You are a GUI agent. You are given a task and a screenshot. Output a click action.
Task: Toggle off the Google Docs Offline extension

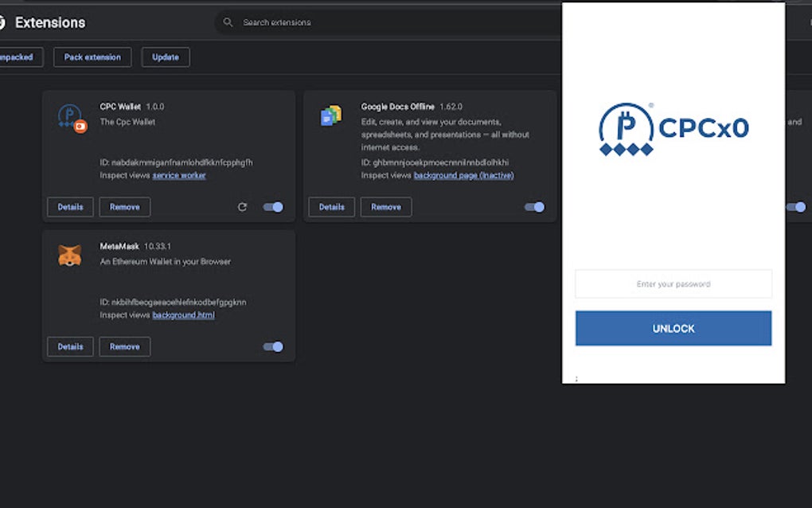pyautogui.click(x=533, y=206)
